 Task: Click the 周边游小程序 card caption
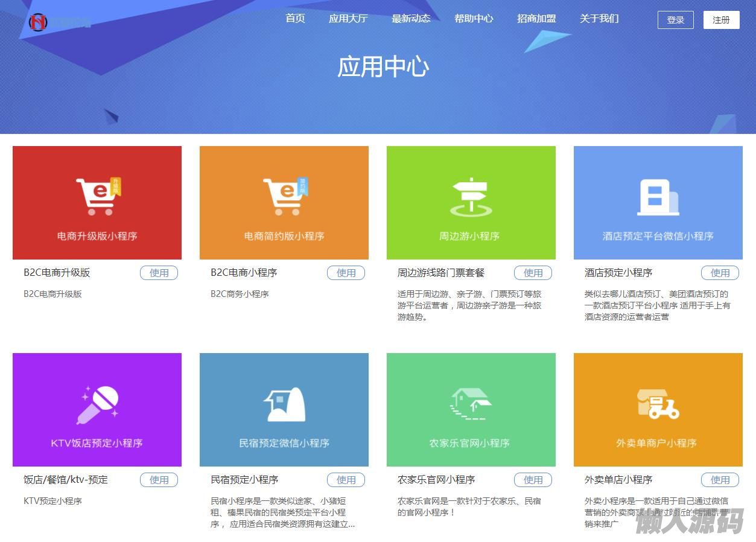469,236
